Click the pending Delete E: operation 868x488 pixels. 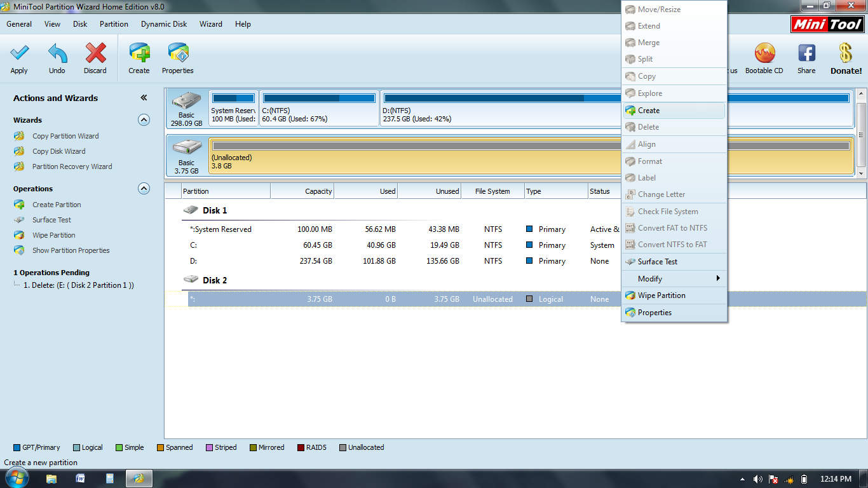(x=78, y=285)
